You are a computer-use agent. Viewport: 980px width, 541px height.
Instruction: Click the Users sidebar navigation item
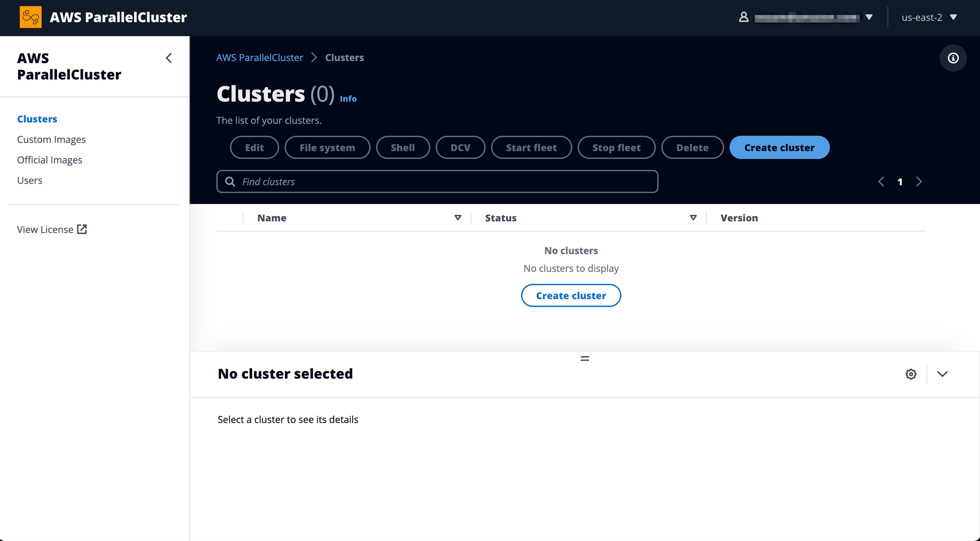click(29, 180)
